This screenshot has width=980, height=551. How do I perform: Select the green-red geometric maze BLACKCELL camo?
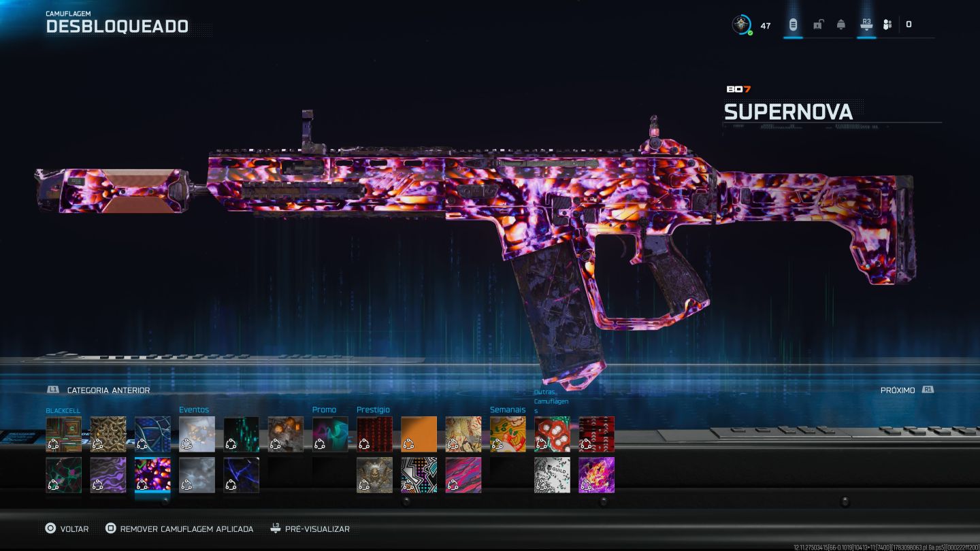[x=64, y=434]
